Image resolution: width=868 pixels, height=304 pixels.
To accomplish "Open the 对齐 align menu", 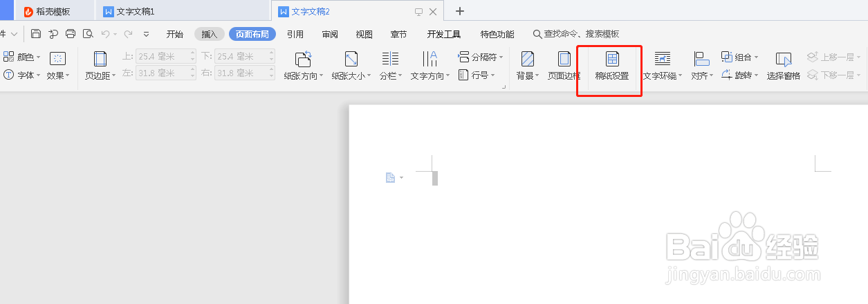I will click(x=702, y=66).
